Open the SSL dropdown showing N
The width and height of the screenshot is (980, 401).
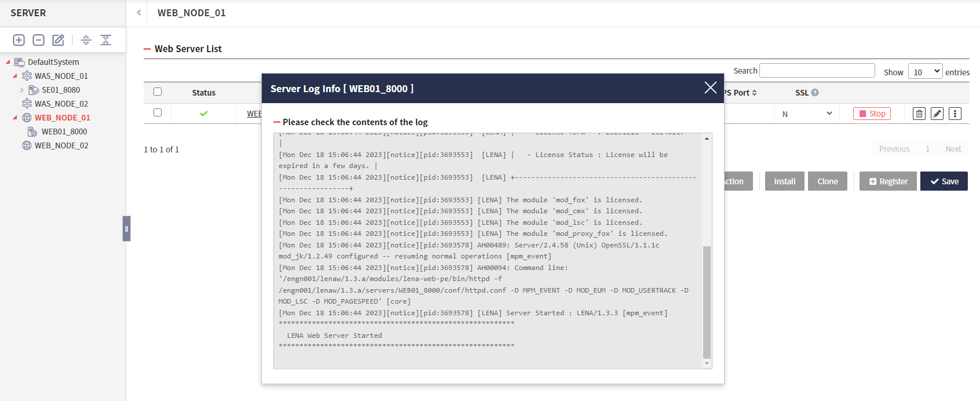[807, 114]
